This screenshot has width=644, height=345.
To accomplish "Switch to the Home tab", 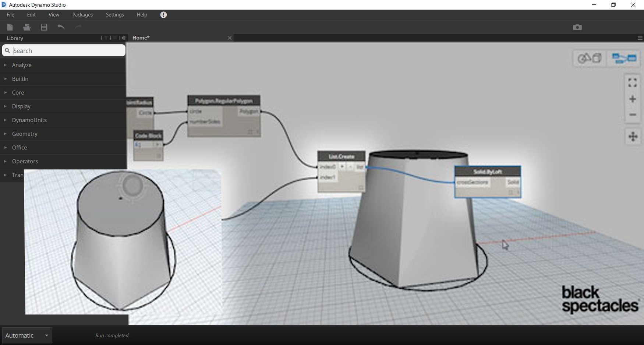I will tap(141, 38).
